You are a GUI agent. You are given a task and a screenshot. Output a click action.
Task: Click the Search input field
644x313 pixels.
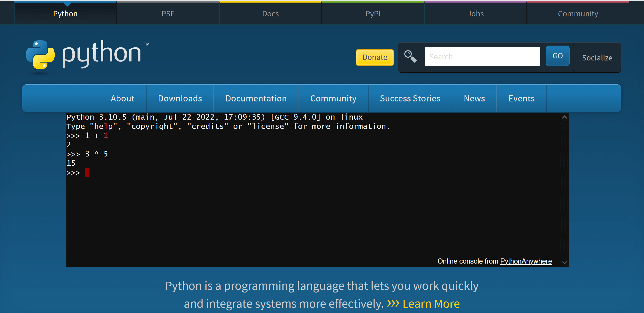point(482,57)
